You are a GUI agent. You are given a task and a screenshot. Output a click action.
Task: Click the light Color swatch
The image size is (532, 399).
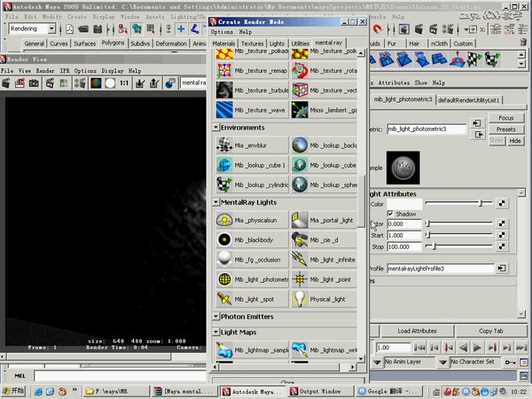tap(404, 204)
